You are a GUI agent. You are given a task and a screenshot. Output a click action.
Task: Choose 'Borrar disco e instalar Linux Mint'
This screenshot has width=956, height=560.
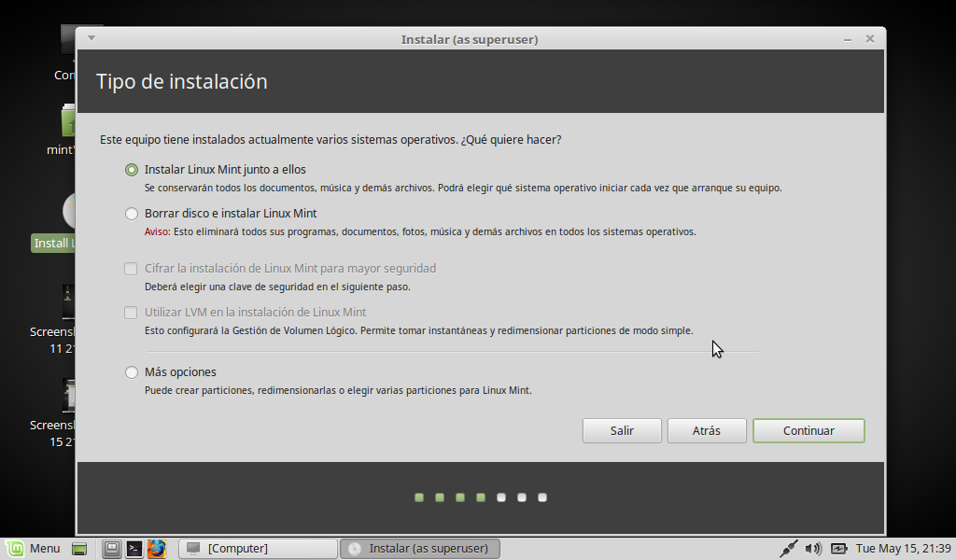coord(132,214)
